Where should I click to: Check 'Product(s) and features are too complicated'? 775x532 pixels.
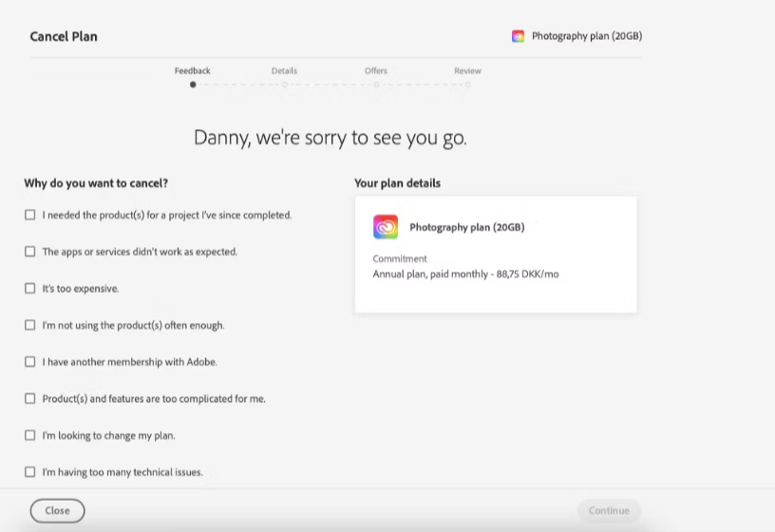point(30,398)
